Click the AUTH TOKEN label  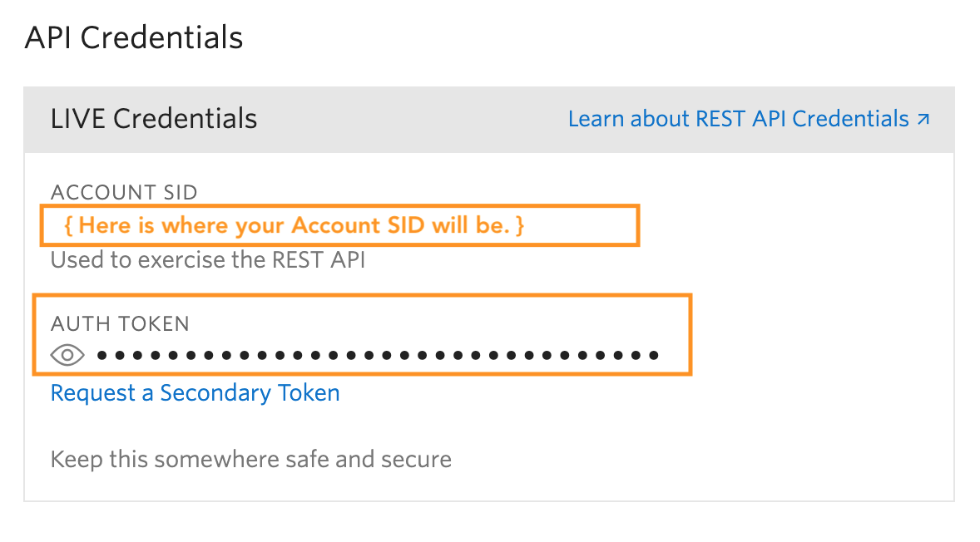click(x=121, y=323)
